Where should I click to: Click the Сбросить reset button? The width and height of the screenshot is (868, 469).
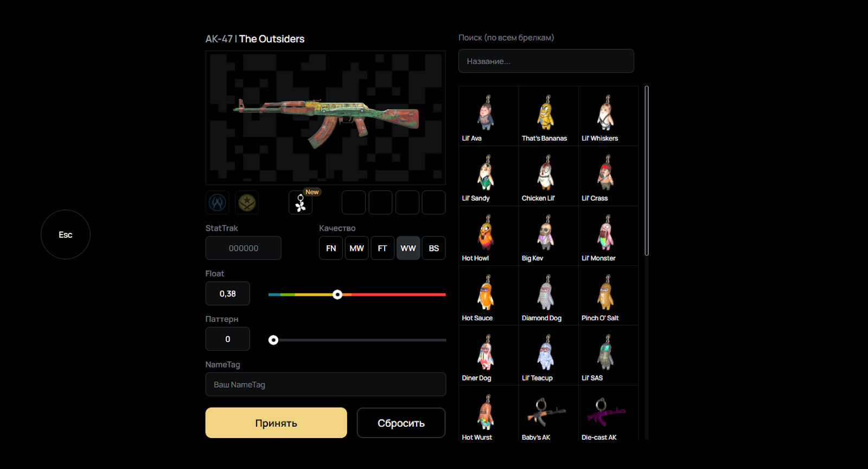click(401, 423)
